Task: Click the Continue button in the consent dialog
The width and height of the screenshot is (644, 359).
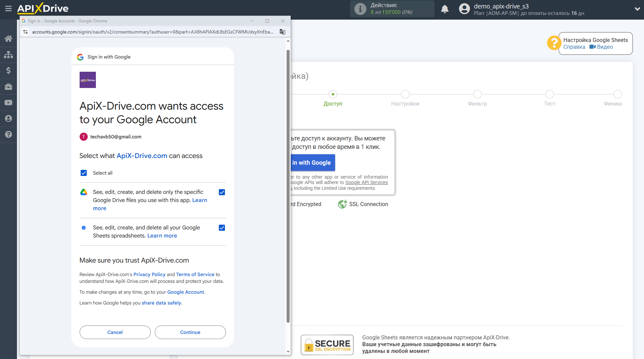Action: pyautogui.click(x=190, y=332)
